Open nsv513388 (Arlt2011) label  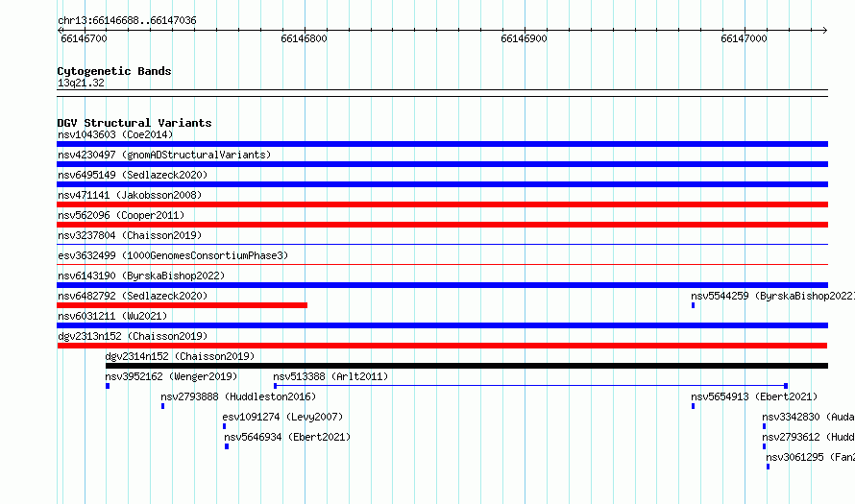point(330,376)
